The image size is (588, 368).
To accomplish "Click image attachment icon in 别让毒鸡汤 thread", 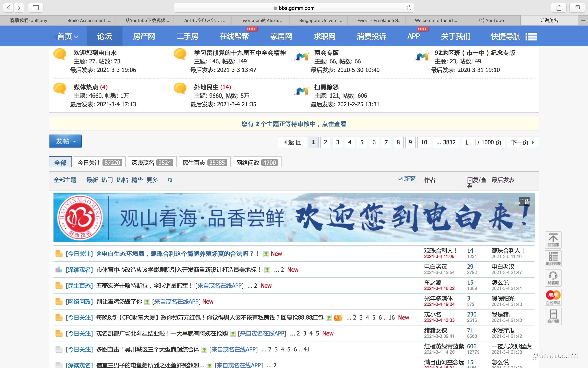I will click(x=147, y=302).
